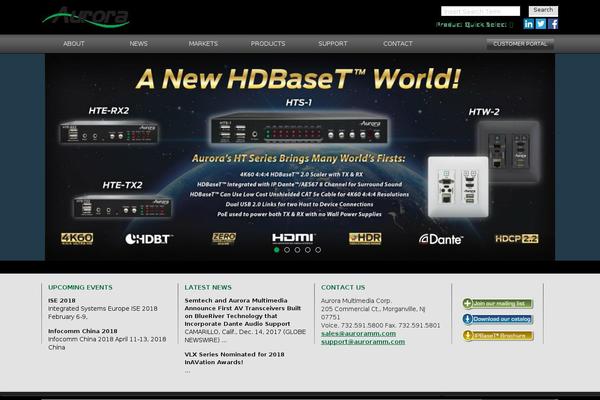The width and height of the screenshot is (600, 400).
Task: Click the CONTACT US heading
Action: pos(343,287)
